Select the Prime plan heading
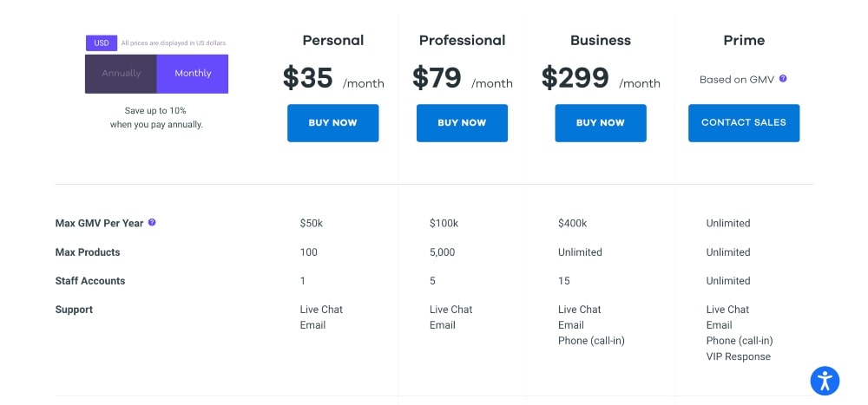Viewport: 868px width, 405px height. pyautogui.click(x=744, y=41)
